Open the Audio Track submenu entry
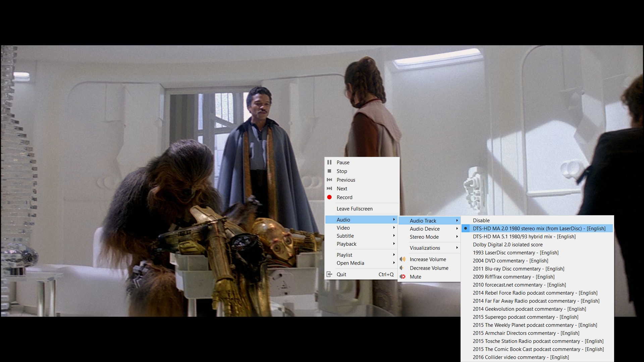644x362 pixels. (x=429, y=221)
